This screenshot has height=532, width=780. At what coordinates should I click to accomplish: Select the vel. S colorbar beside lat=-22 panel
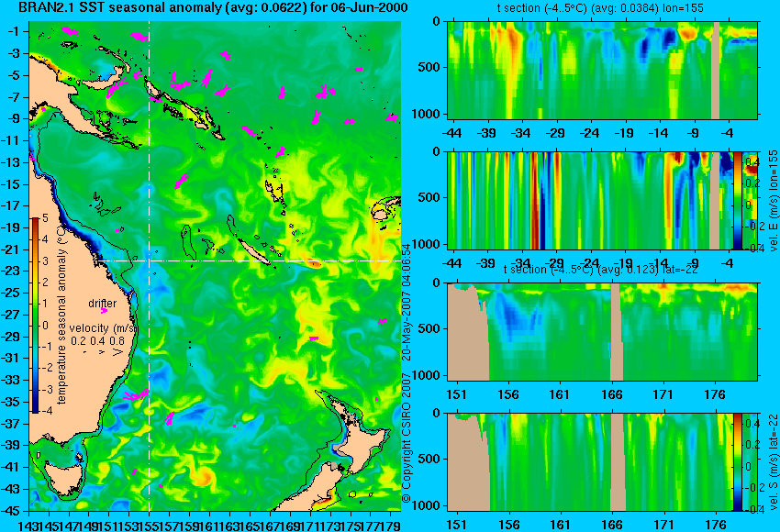pyautogui.click(x=738, y=462)
